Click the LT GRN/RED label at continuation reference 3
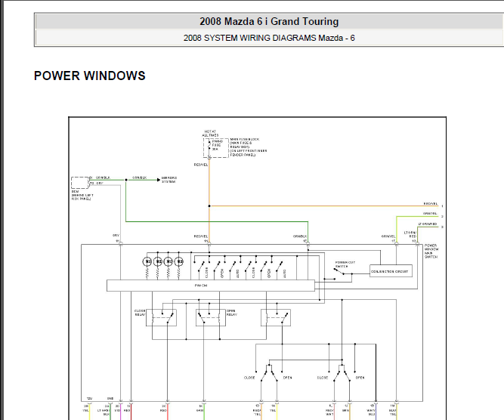Image resolution: width=504 pixels, height=420 pixels. pyautogui.click(x=428, y=224)
